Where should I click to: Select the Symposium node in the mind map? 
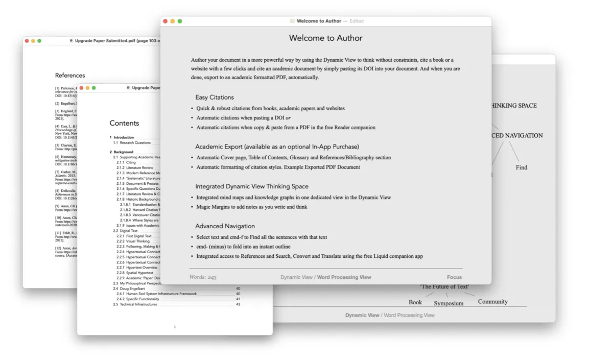(x=449, y=303)
